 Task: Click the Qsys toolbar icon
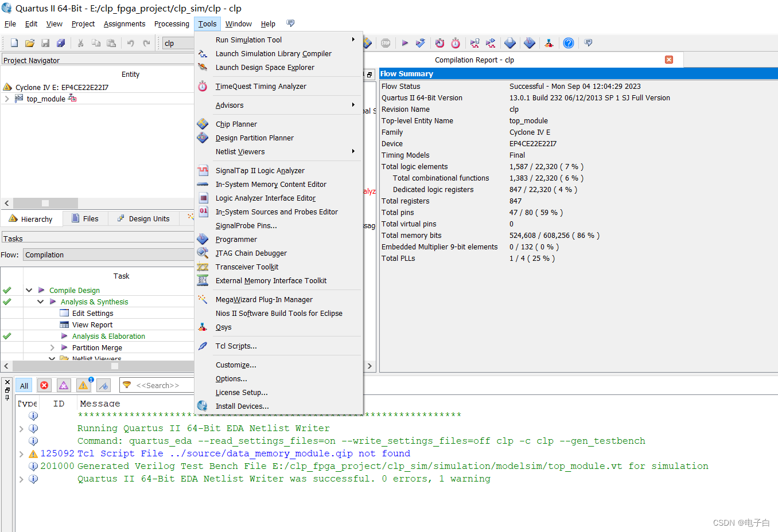[549, 43]
